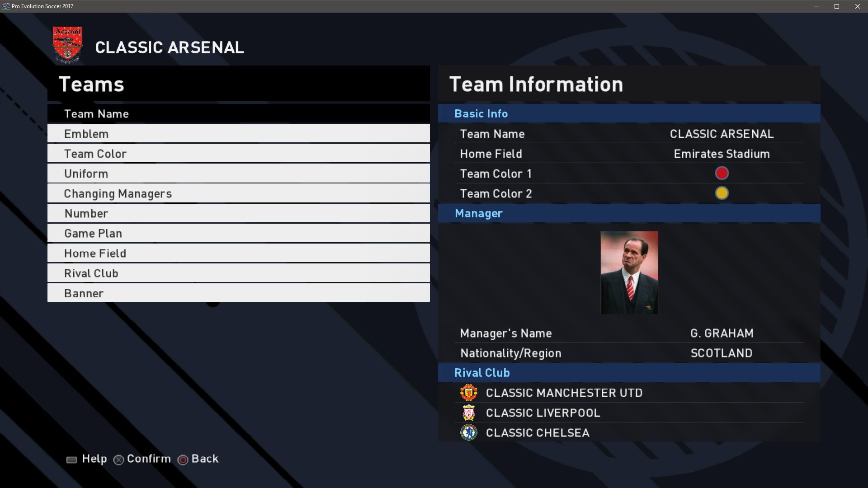Open the Uniform settings entry
The width and height of the screenshot is (868, 488).
coord(238,174)
